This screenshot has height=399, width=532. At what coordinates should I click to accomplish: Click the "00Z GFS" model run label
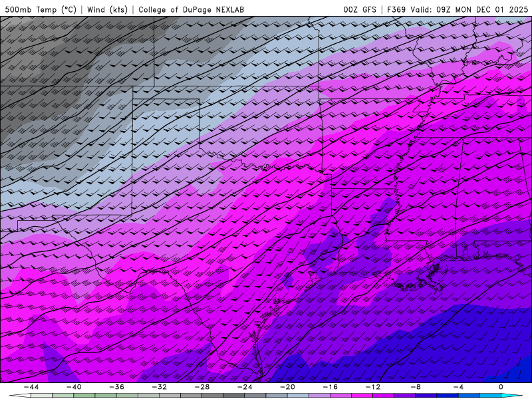[x=360, y=9]
